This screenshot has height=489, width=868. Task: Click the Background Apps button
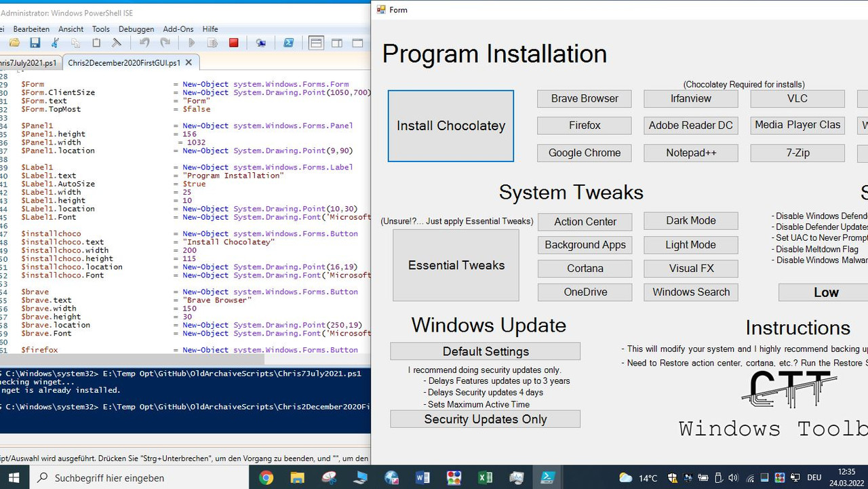tap(585, 245)
